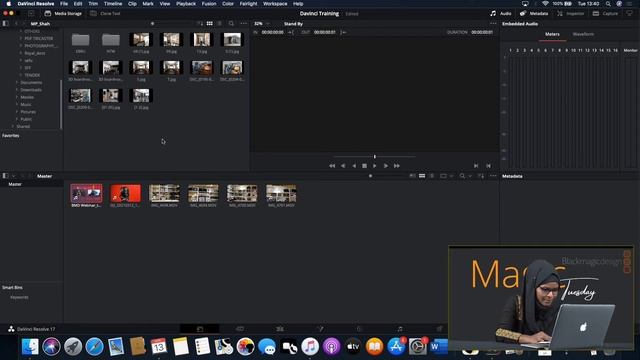Stop playback in viewer

tap(364, 166)
